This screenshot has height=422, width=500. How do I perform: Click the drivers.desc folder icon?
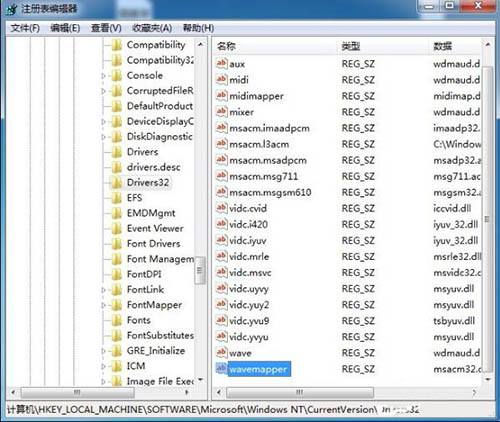tap(117, 167)
